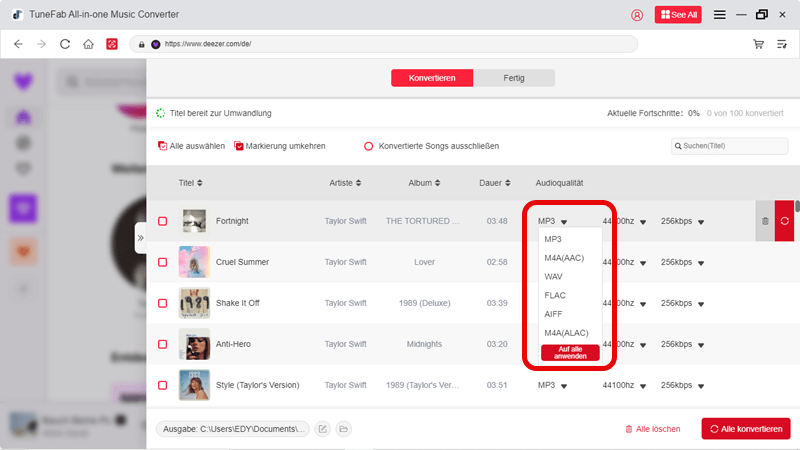Open the MP3 format dropdown for Fortnight

pos(552,221)
